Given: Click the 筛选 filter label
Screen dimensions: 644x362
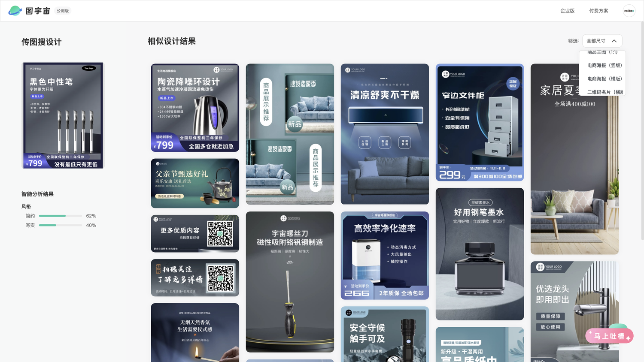Looking at the screenshot, I should pos(574,41).
